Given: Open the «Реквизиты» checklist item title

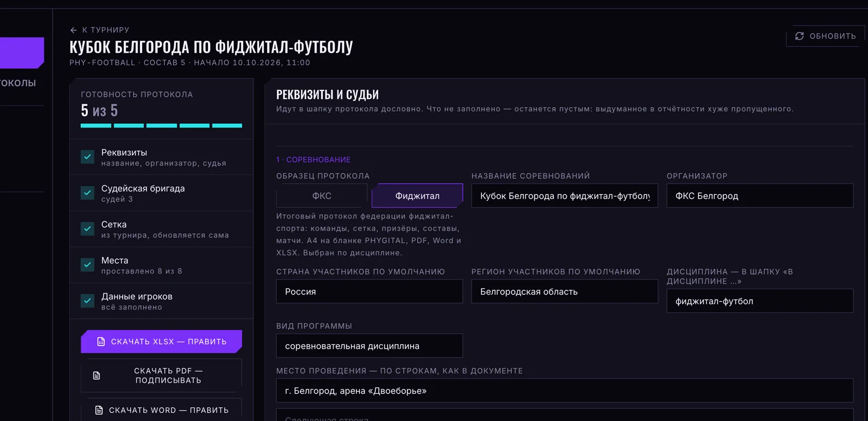Looking at the screenshot, I should click(x=124, y=152).
